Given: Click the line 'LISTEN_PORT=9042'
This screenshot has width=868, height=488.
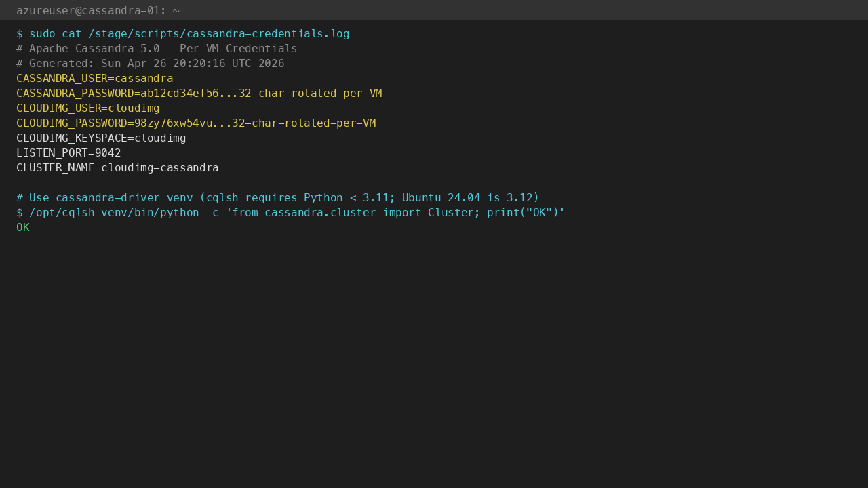Looking at the screenshot, I should tap(68, 153).
